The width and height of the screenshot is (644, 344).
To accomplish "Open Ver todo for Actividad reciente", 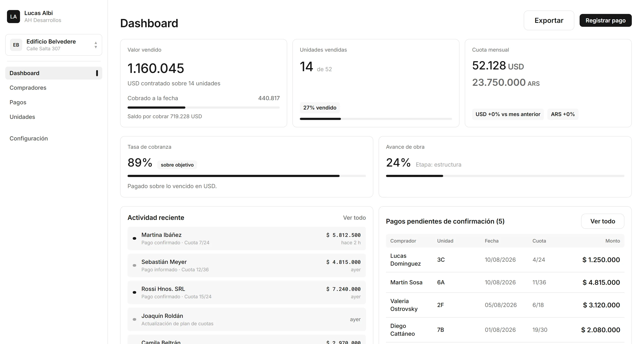I will click(x=354, y=218).
